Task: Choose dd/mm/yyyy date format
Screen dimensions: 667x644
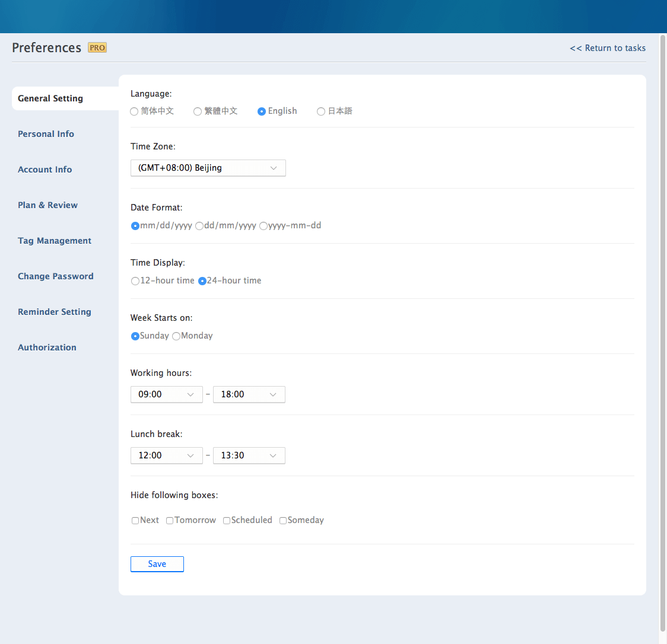Action: pyautogui.click(x=199, y=226)
